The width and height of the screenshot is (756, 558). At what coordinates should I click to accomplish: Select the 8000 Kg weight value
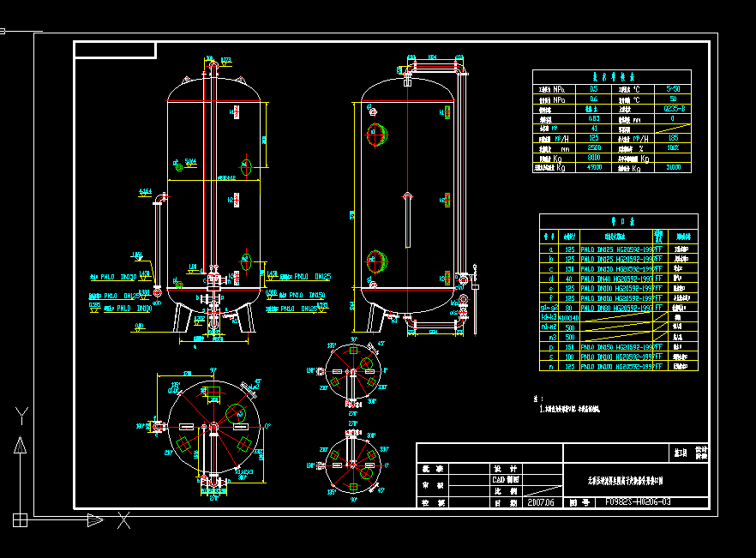click(593, 158)
